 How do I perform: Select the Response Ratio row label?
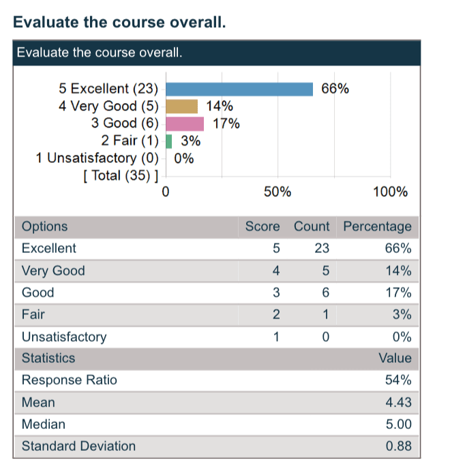pos(70,380)
